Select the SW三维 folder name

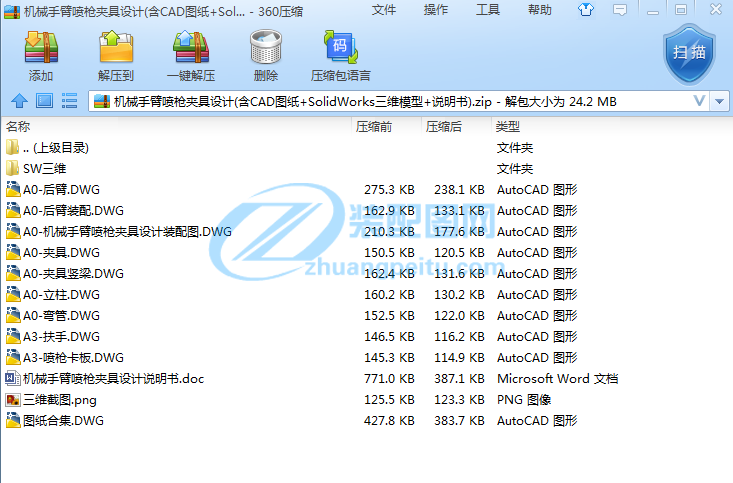pyautogui.click(x=44, y=168)
